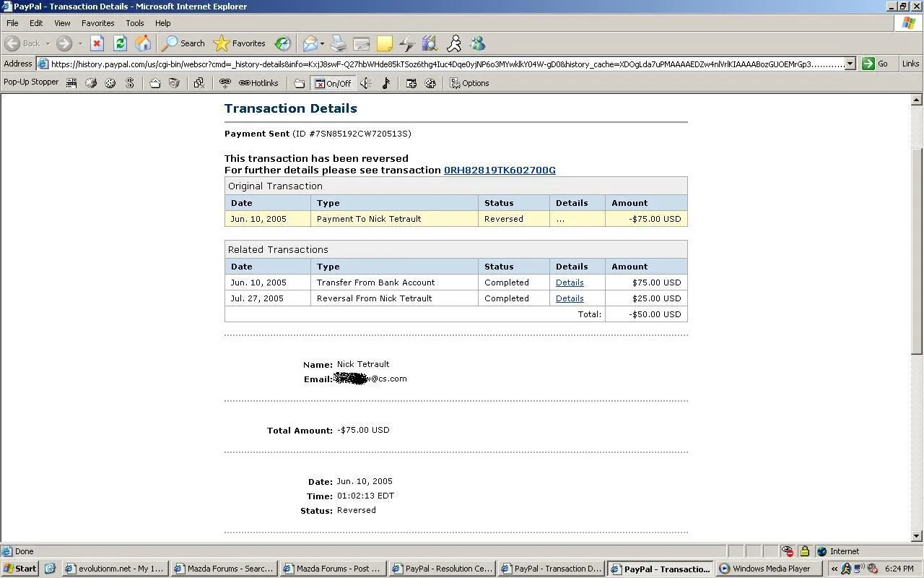Open the address bar dropdown arrow

(x=850, y=64)
